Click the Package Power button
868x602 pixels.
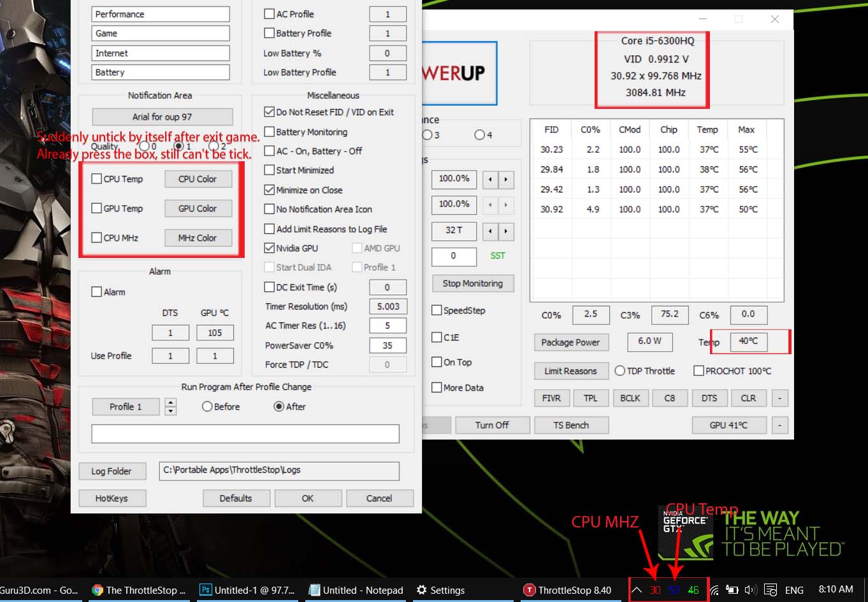[571, 342]
